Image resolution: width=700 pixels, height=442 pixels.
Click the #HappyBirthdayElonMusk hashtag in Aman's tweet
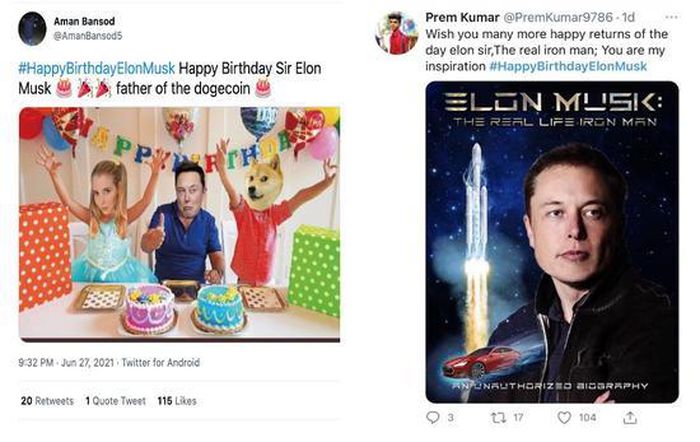click(97, 68)
